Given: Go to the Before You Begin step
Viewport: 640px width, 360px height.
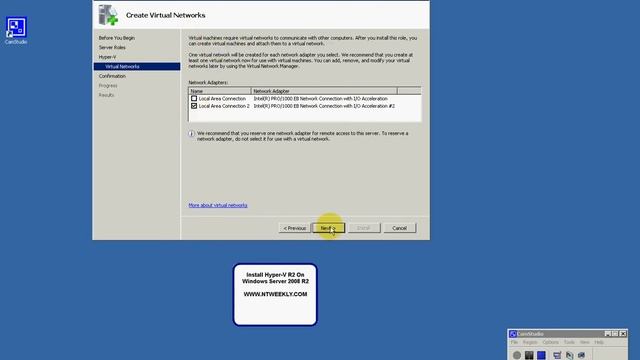Looking at the screenshot, I should pyautogui.click(x=117, y=38).
